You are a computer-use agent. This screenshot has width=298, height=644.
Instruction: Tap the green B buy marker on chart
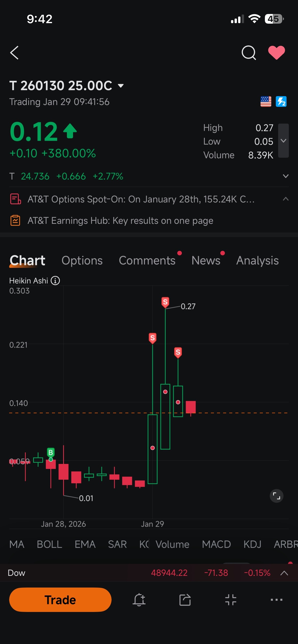(x=51, y=452)
